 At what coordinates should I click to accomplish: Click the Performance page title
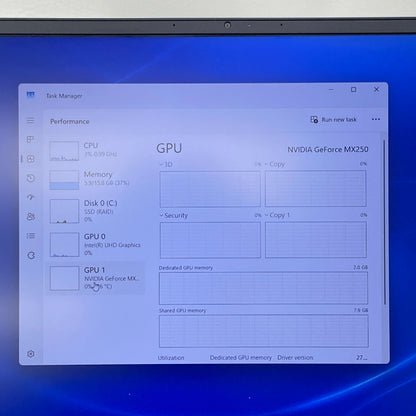coord(70,121)
